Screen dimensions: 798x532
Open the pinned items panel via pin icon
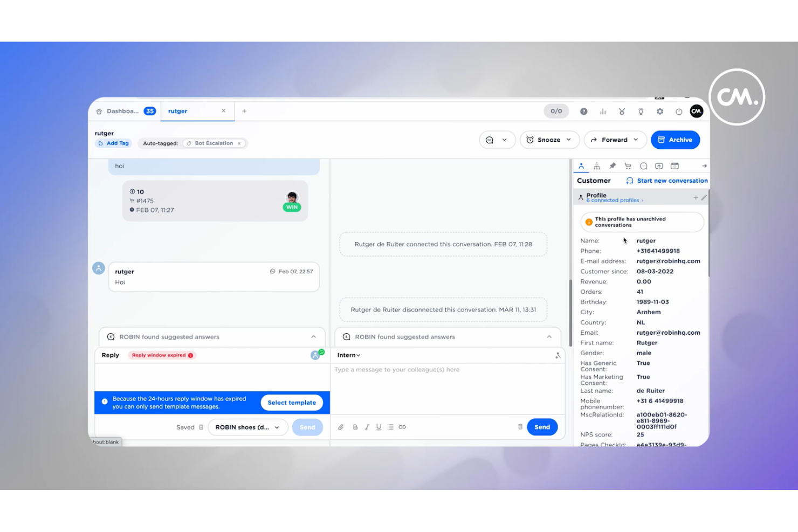(613, 165)
